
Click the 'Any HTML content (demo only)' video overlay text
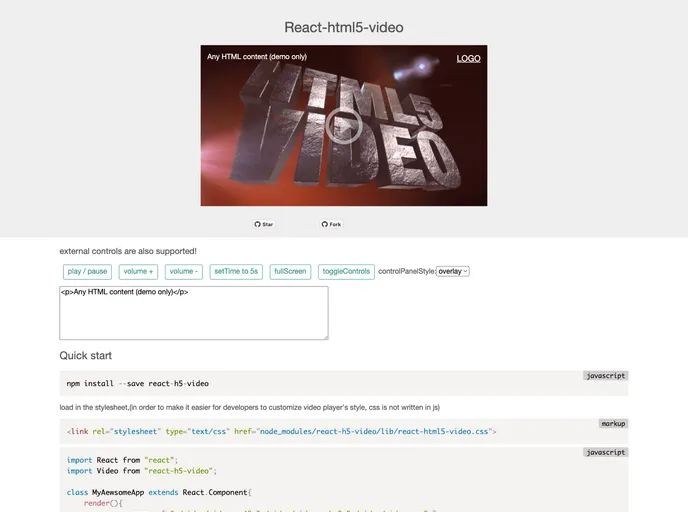coord(257,57)
